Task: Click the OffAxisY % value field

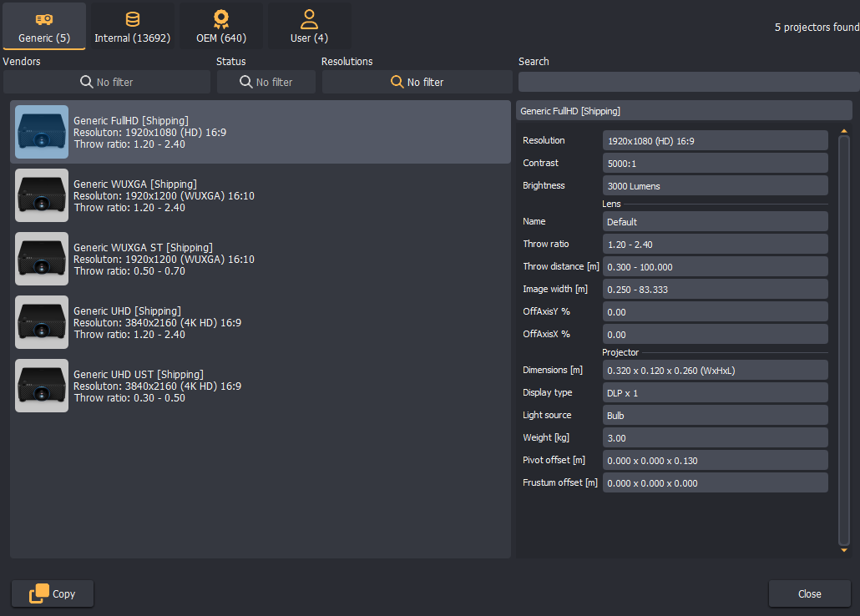Action: 716,311
